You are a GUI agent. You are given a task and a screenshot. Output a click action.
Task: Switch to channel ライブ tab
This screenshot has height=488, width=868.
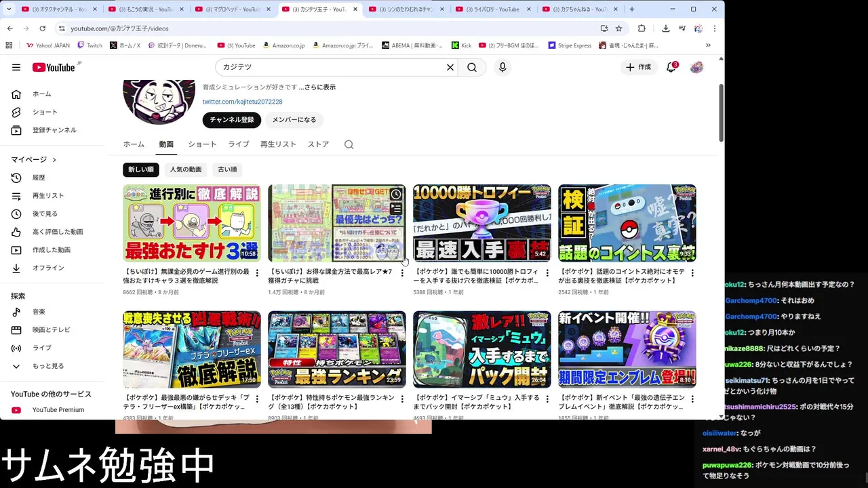(239, 144)
